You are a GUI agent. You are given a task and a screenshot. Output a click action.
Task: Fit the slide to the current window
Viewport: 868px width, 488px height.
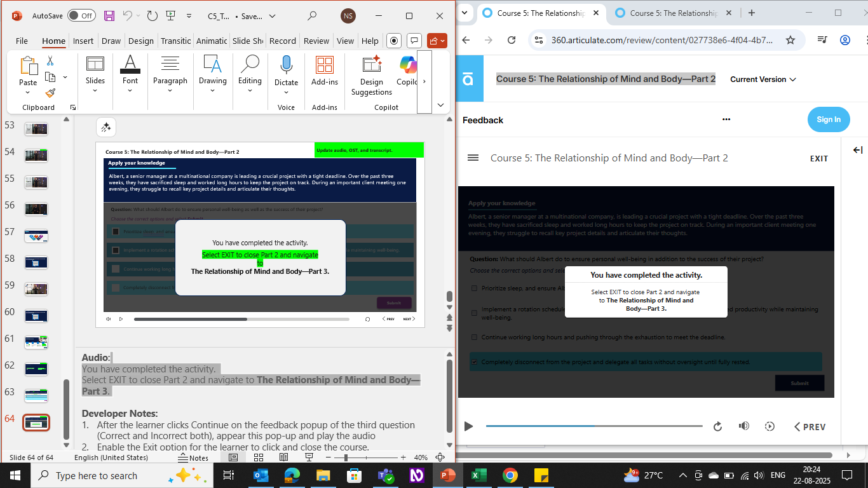440,457
